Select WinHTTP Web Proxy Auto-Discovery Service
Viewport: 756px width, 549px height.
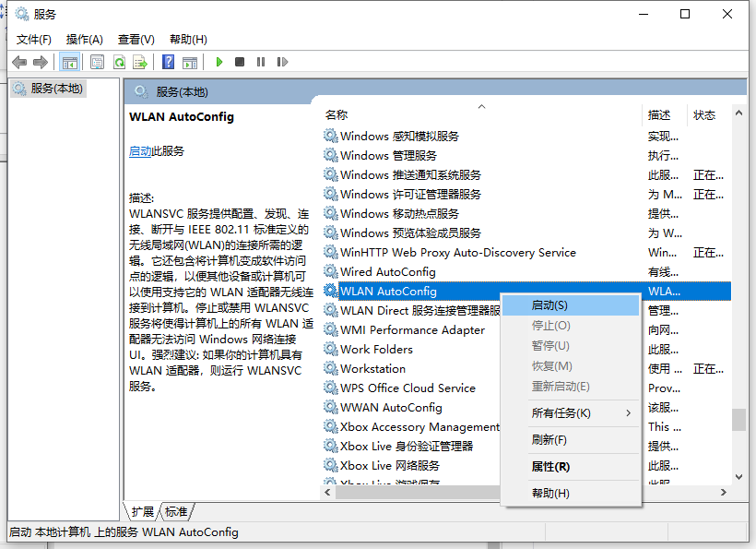pos(526,252)
